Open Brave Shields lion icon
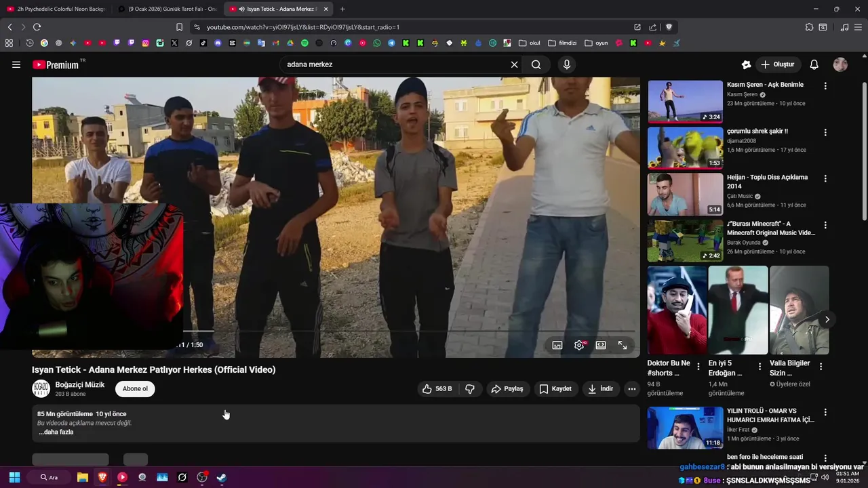The image size is (868, 488). 669,27
